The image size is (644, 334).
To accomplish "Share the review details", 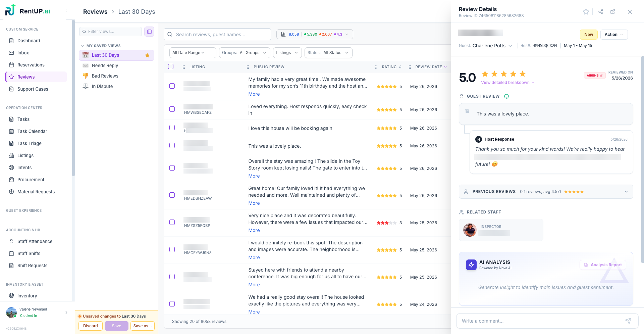I will click(601, 12).
